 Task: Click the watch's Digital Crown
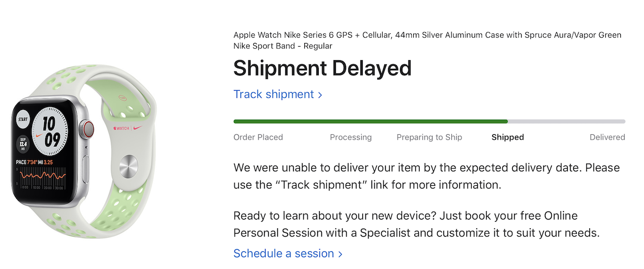click(87, 129)
